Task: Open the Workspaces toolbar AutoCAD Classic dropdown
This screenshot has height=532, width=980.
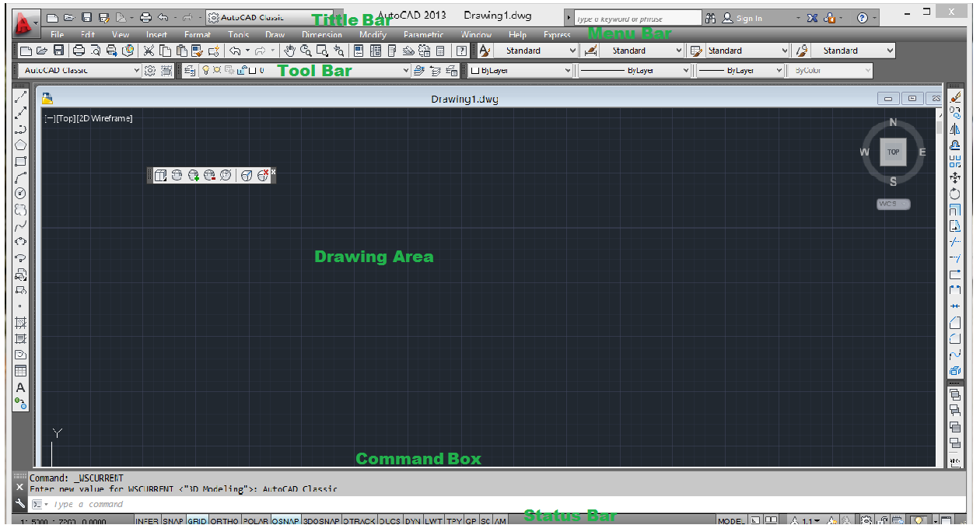Action: point(80,71)
